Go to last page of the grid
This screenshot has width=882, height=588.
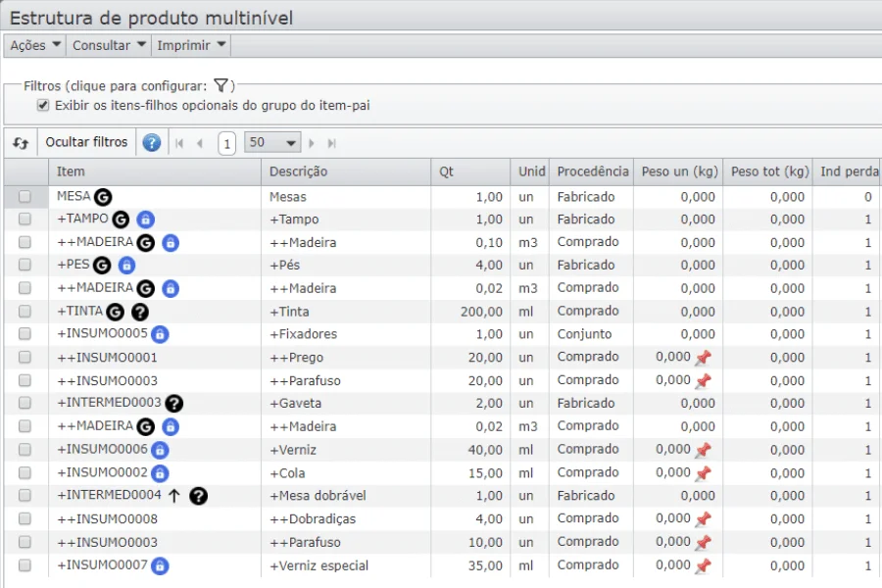click(332, 143)
